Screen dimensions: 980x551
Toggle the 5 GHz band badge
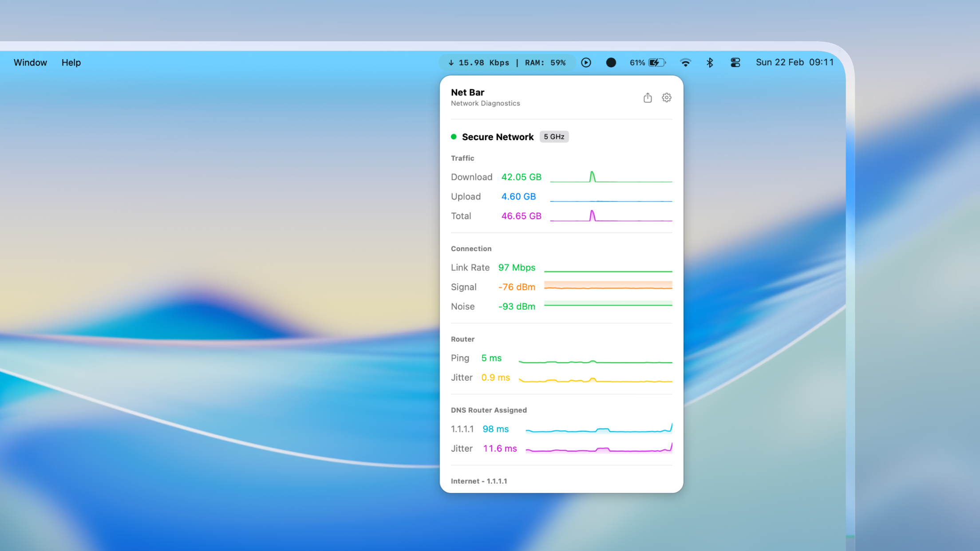(x=554, y=137)
